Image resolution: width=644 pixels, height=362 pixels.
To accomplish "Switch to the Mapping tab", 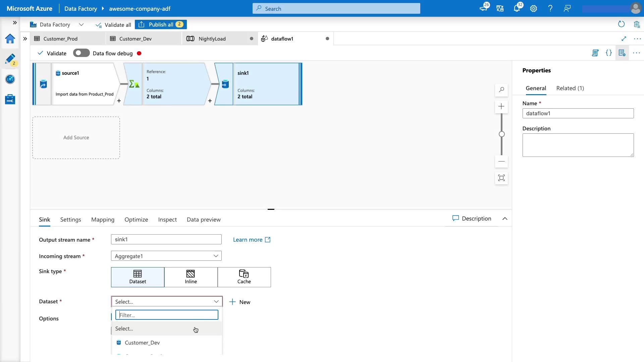I will click(x=103, y=220).
